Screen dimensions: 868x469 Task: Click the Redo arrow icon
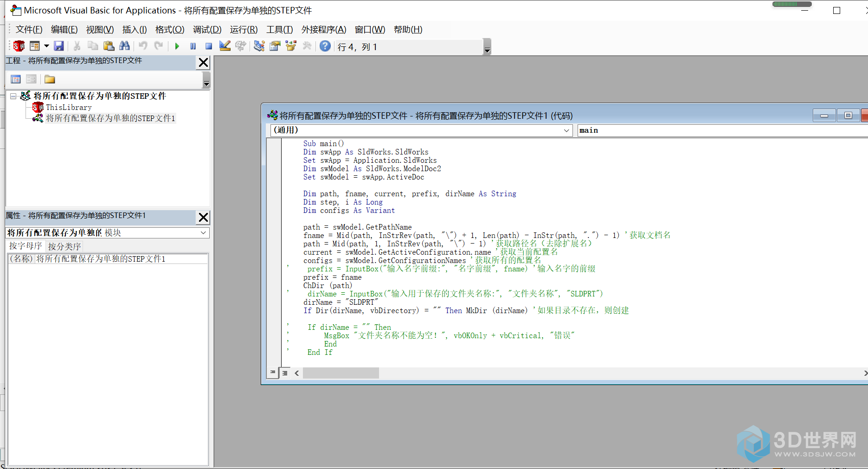tap(159, 46)
